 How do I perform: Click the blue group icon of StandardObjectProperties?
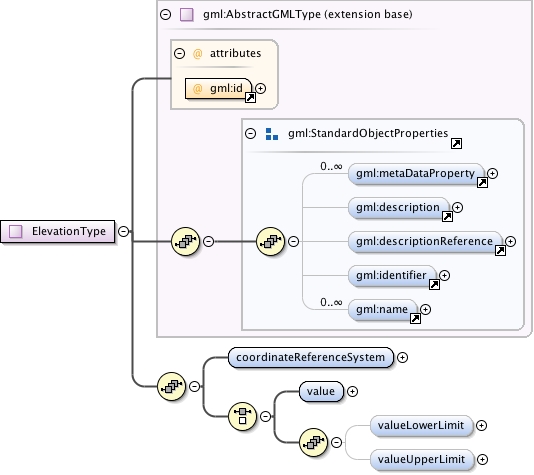click(x=272, y=134)
